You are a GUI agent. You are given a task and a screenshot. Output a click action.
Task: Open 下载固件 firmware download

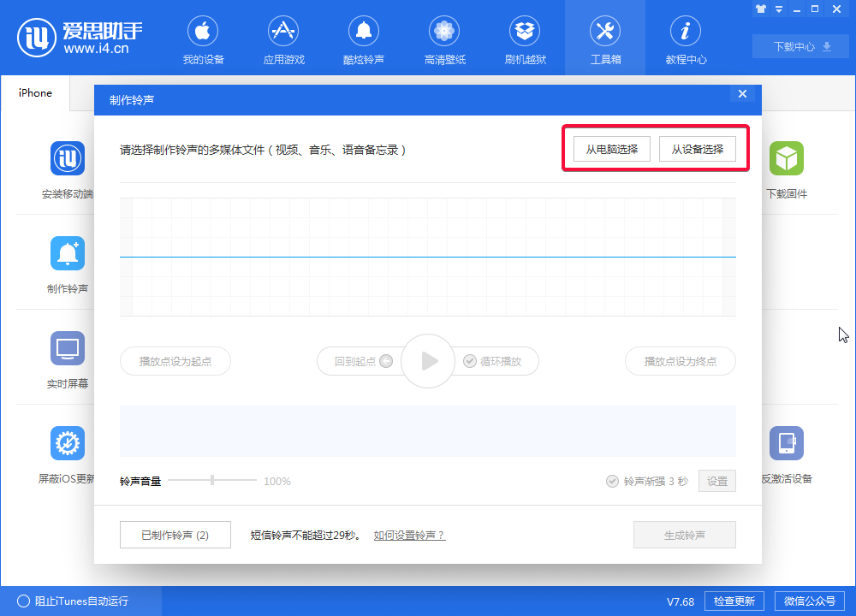(x=787, y=168)
